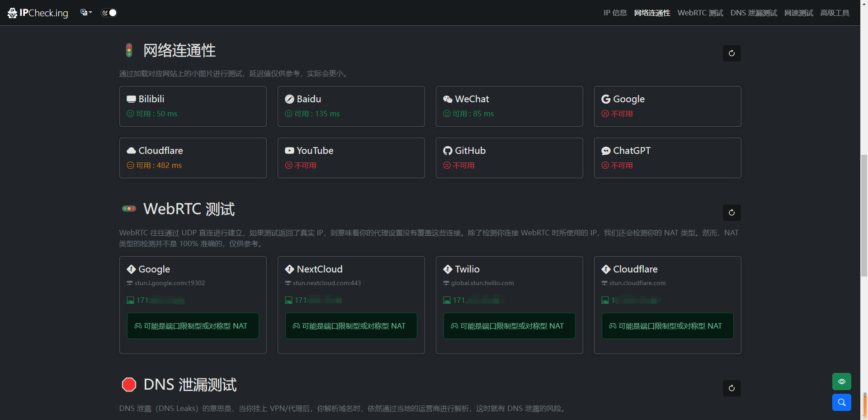Refresh the 网络连通性 test
868x420 pixels.
(x=731, y=53)
